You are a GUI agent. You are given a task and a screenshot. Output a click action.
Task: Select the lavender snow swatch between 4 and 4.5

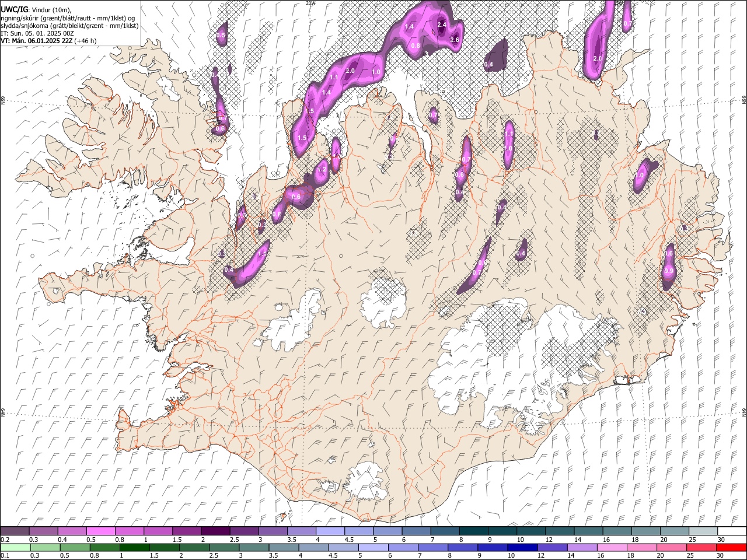click(x=329, y=531)
